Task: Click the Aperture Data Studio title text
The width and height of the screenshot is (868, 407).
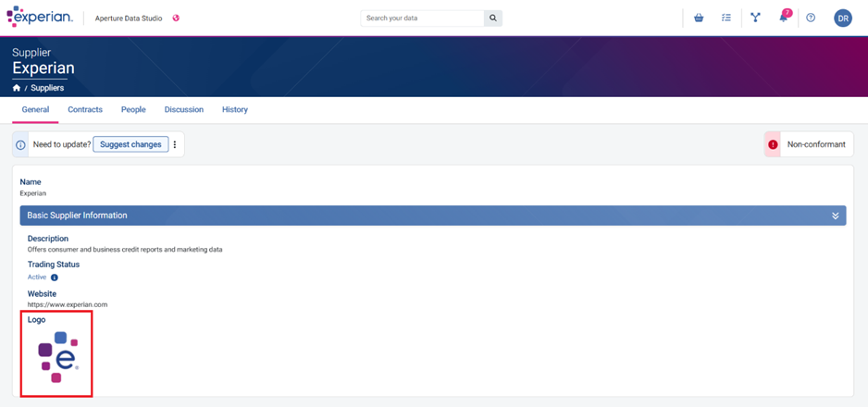Action: pyautogui.click(x=129, y=18)
